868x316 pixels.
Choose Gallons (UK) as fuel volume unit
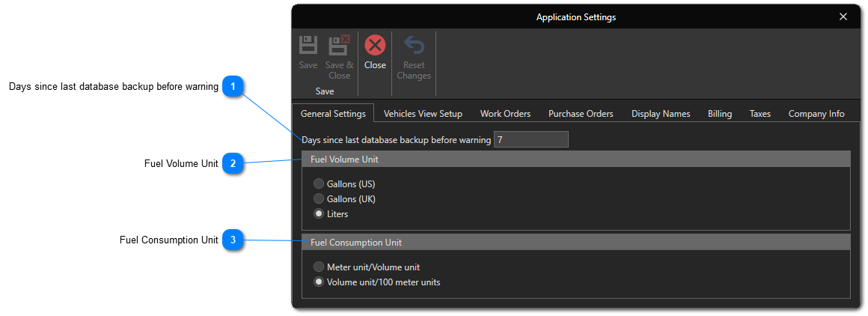point(320,199)
